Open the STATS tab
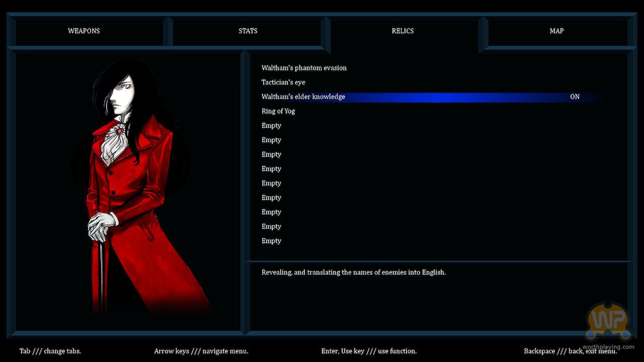This screenshot has height=362, width=644. [x=248, y=31]
